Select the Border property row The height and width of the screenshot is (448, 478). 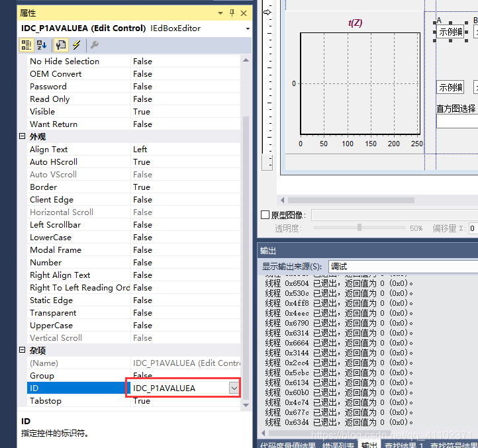[x=134, y=187]
